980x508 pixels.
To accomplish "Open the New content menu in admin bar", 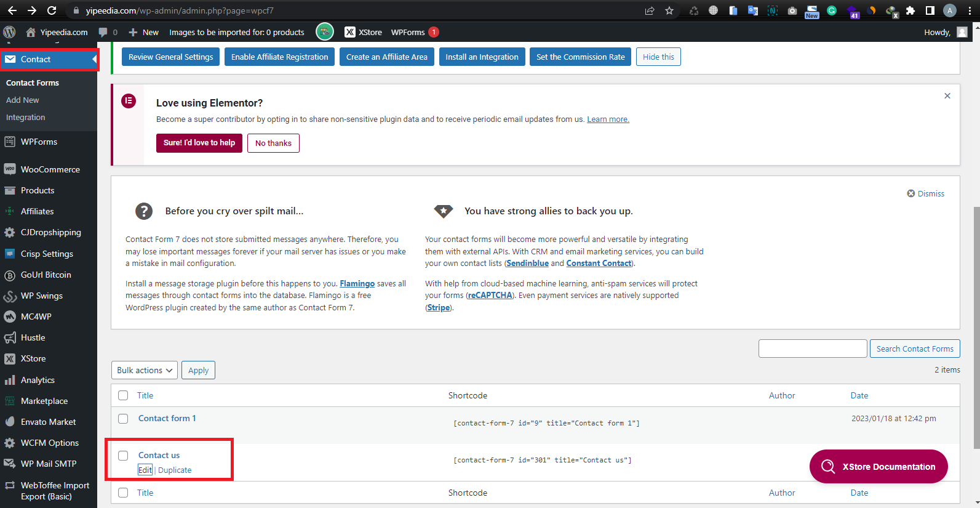I will point(143,32).
